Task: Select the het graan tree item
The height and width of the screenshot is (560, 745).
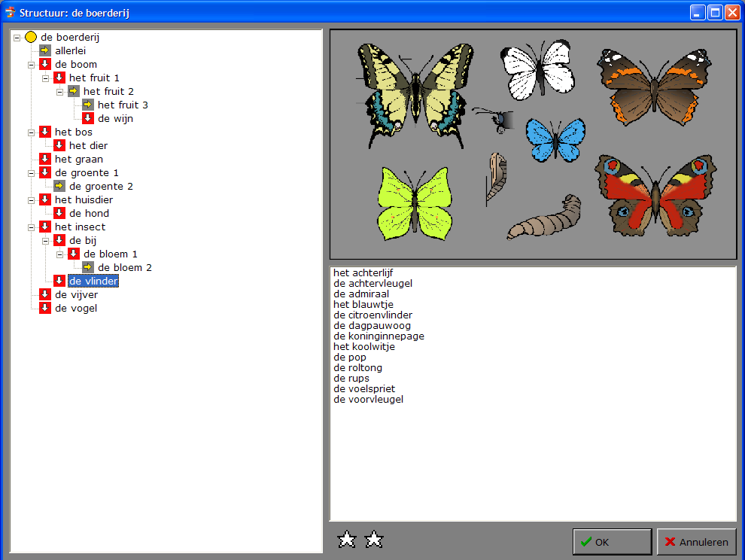Action: click(79, 160)
